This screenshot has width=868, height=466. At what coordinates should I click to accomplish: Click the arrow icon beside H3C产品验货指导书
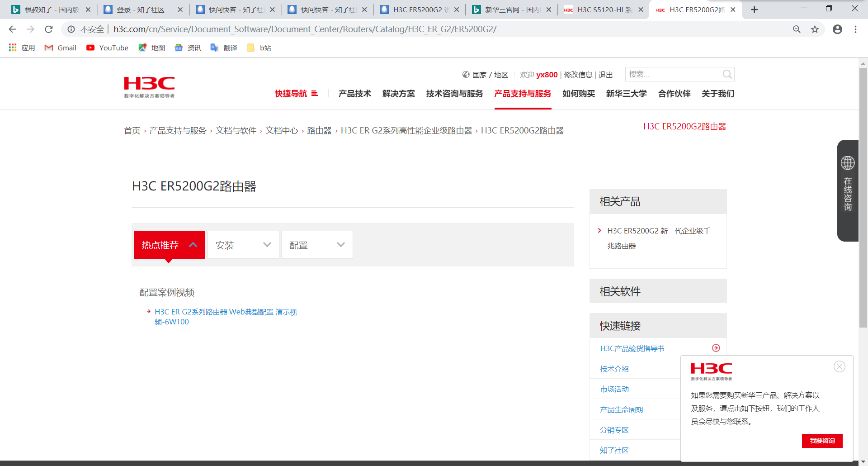[x=716, y=348]
